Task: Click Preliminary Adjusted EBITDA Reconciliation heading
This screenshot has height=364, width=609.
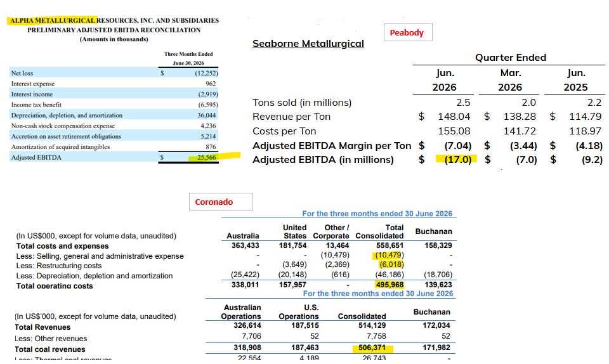Action: [114, 30]
